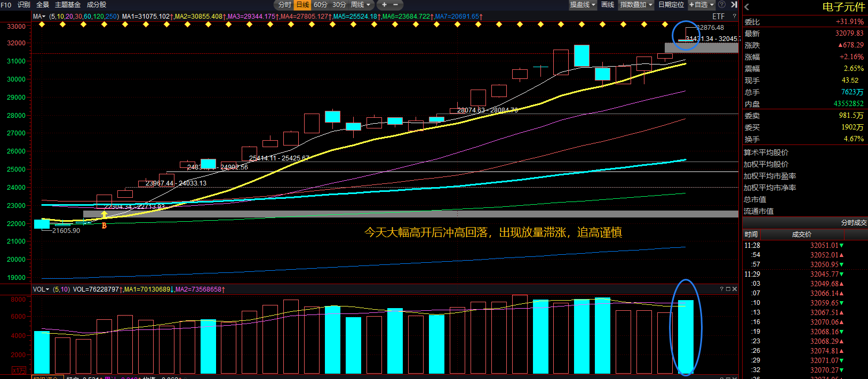Click the 21605.90 low price label
Image resolution: width=868 pixels, height=379 pixels.
pyautogui.click(x=66, y=231)
